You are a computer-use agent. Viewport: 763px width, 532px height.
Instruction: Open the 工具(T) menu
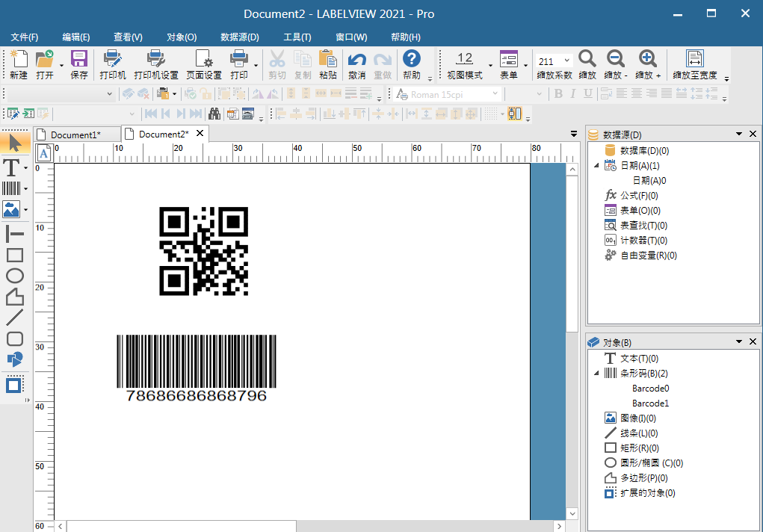tap(297, 37)
